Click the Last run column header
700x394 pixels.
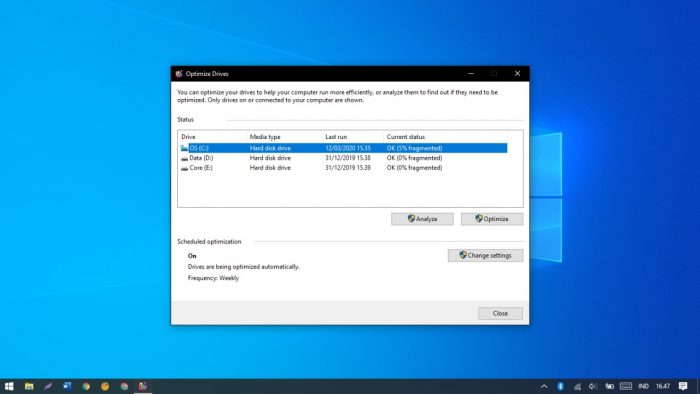[x=353, y=137]
